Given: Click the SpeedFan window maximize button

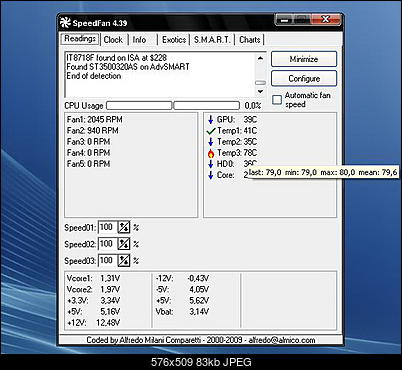Looking at the screenshot, I should tap(302, 20).
